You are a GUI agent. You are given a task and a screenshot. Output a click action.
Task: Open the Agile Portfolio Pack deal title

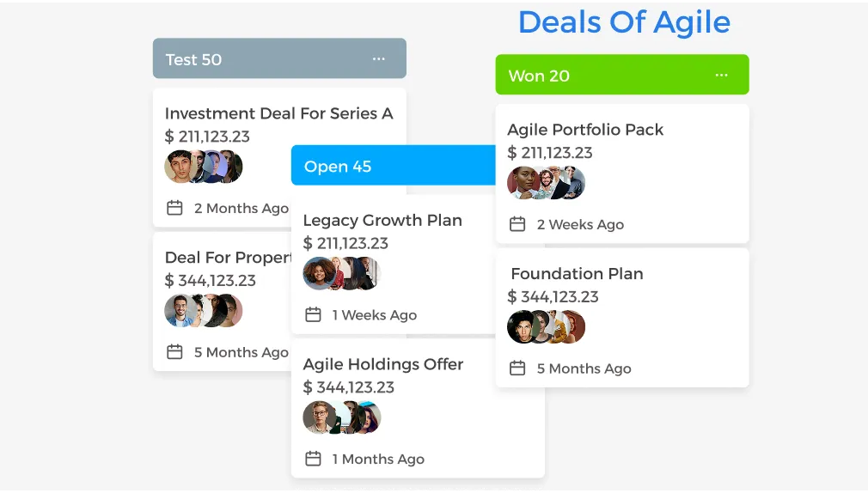tap(585, 130)
